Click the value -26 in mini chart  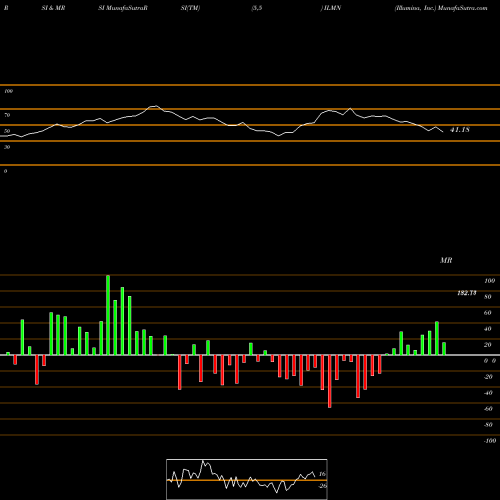pyautogui.click(x=322, y=486)
